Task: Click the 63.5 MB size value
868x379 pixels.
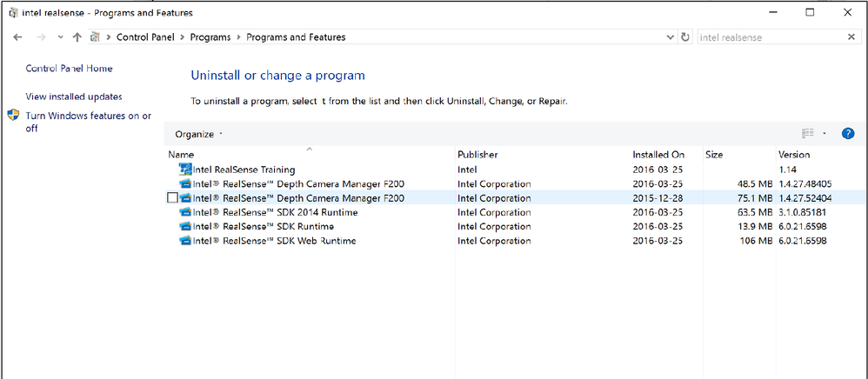Action: [755, 212]
